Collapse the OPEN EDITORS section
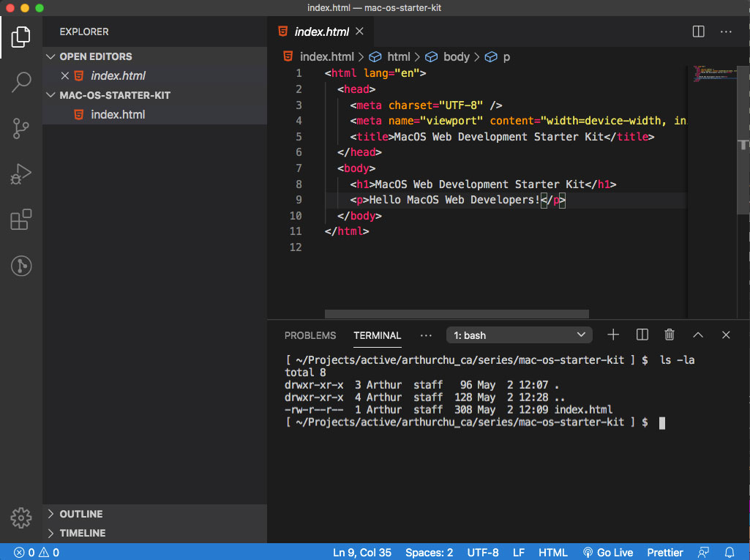Screen dimensions: 750x560 tap(50, 56)
